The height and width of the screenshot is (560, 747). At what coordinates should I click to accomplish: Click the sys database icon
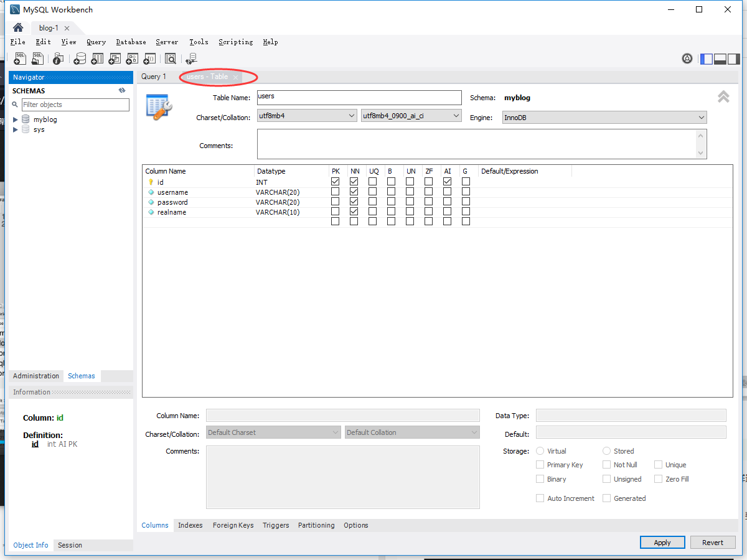tap(26, 129)
